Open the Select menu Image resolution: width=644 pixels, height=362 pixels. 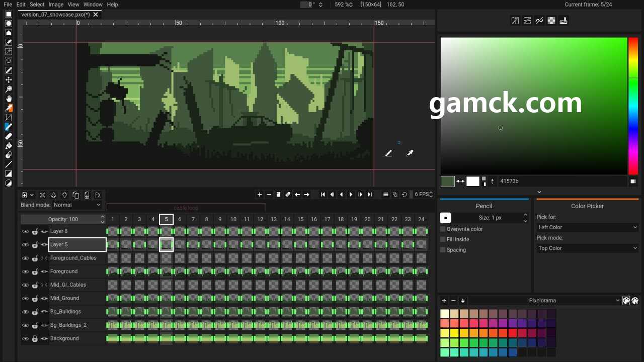(37, 5)
